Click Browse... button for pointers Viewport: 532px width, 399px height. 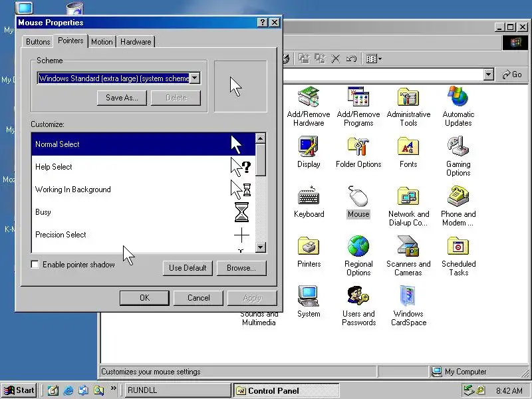point(241,268)
